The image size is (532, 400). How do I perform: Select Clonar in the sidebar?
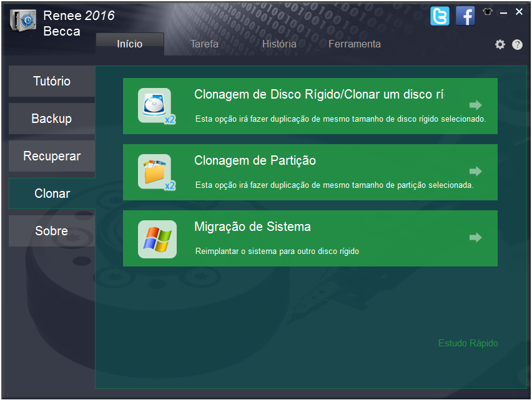[52, 193]
